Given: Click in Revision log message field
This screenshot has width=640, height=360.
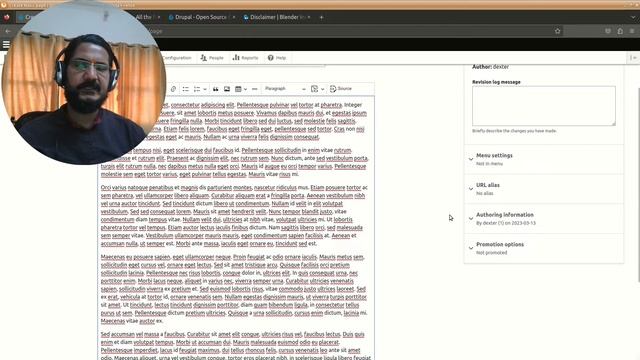Looking at the screenshot, I should 544,106.
